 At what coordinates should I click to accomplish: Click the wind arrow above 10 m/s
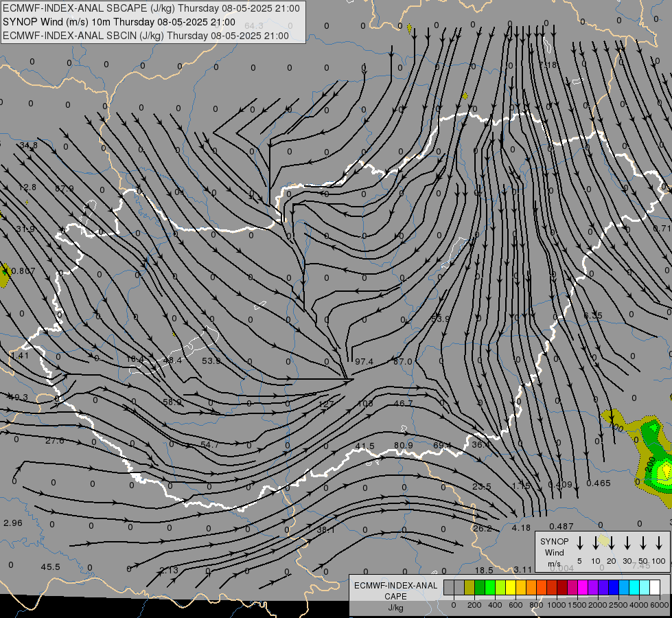[x=596, y=543]
